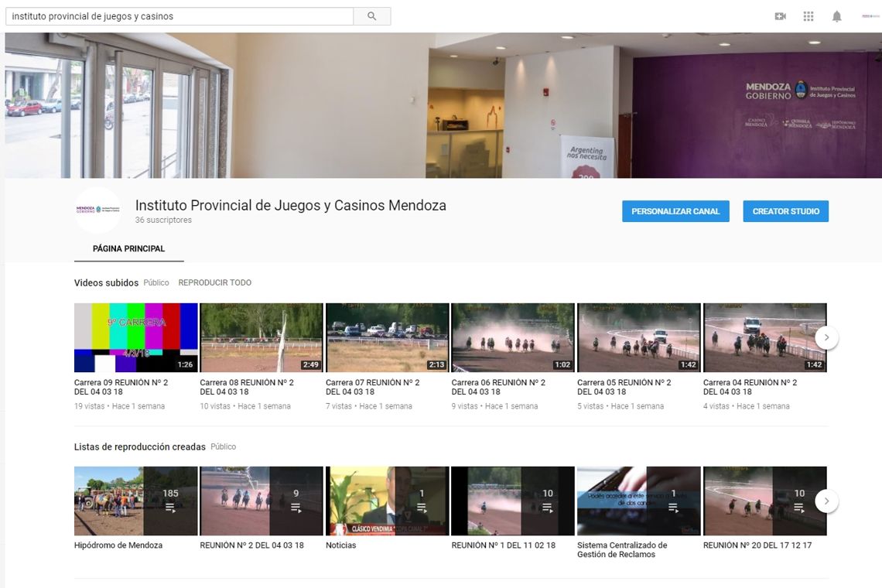Click the playlist icon on Hipódromo de Mendoza
The width and height of the screenshot is (882, 588).
pos(170,508)
